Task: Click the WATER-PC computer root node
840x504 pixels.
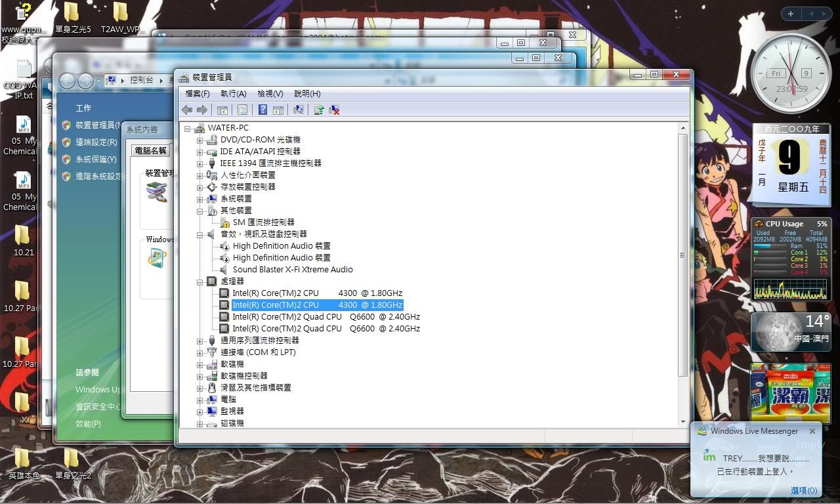Action: tap(228, 128)
